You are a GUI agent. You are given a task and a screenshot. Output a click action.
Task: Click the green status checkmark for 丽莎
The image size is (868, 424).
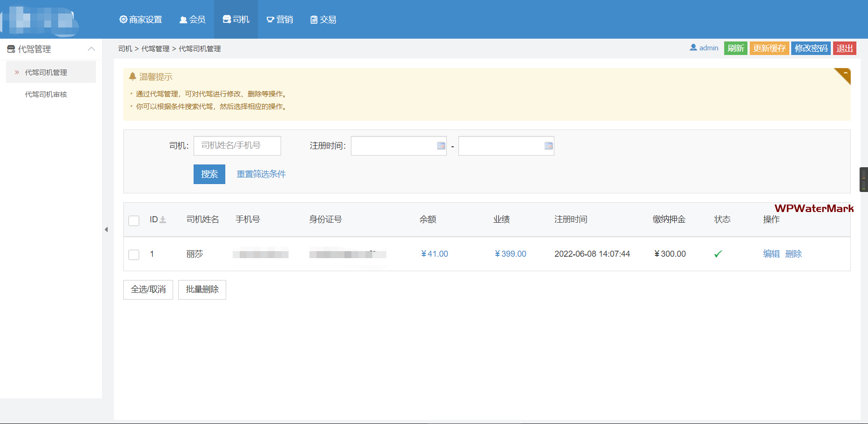718,254
